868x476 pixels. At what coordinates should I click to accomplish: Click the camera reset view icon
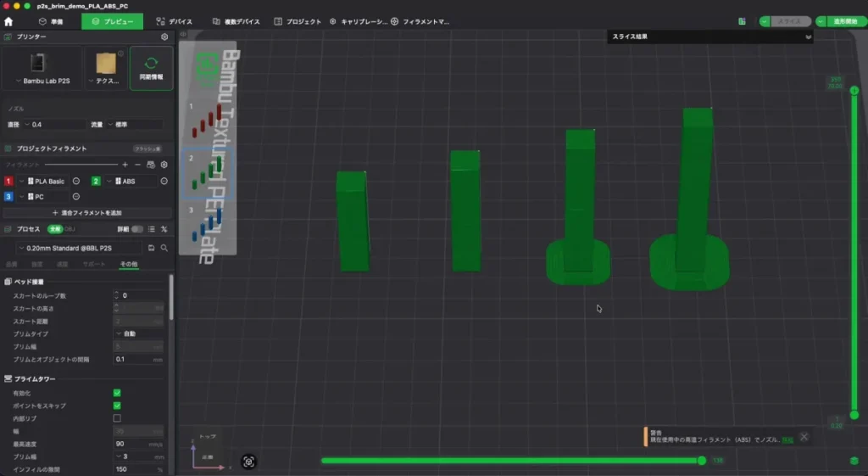248,462
